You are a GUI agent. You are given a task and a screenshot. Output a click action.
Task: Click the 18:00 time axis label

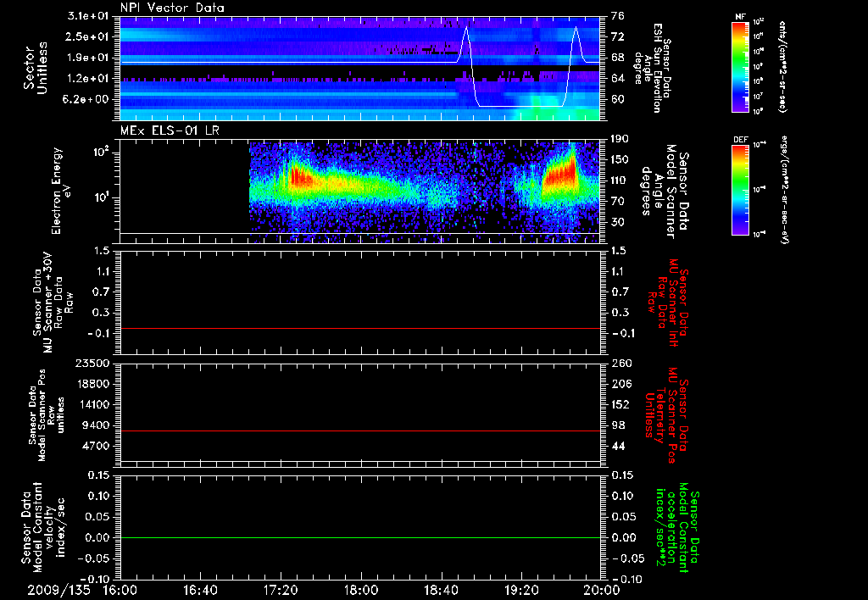[361, 590]
